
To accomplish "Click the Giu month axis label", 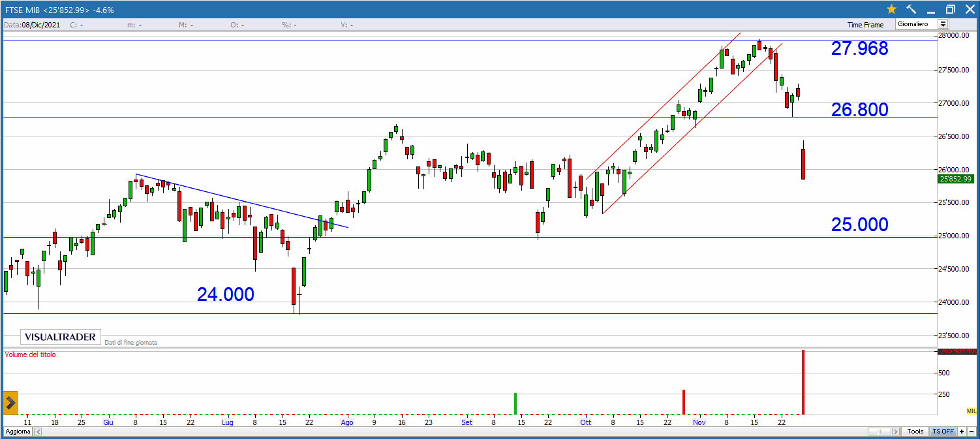I will 108,422.
